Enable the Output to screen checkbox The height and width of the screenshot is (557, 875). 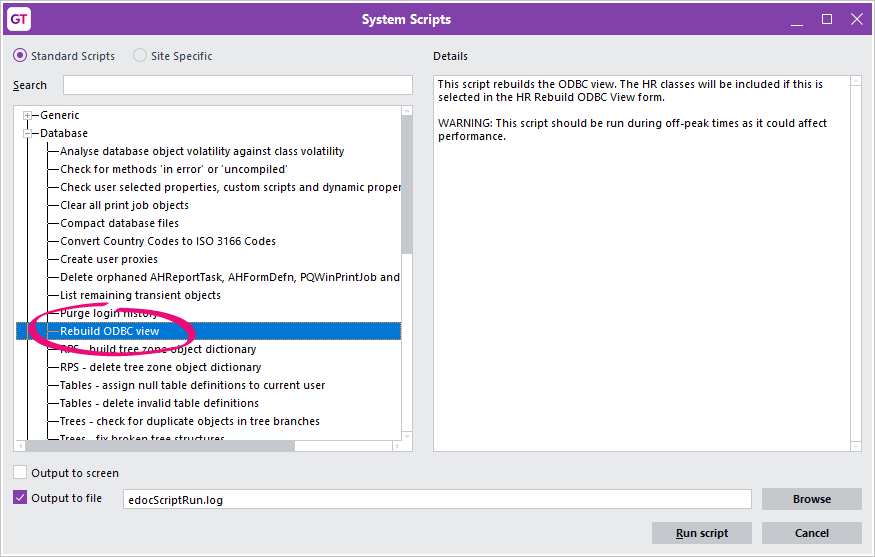pyautogui.click(x=21, y=473)
